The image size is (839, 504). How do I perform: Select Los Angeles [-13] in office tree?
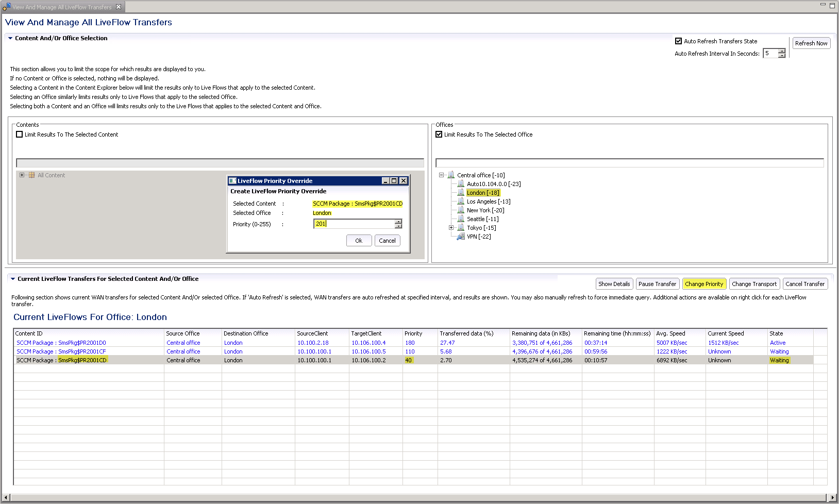pyautogui.click(x=489, y=201)
